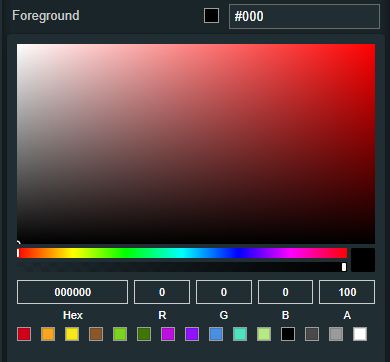Select the orange preset color swatch
The height and width of the screenshot is (362, 390).
(48, 334)
